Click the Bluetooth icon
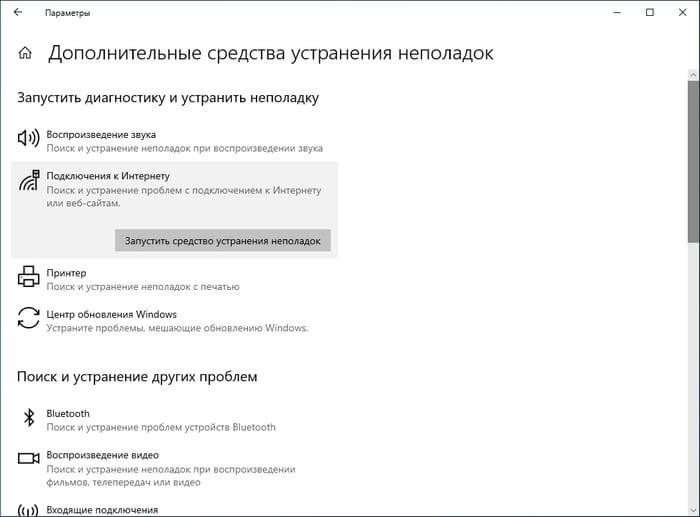Screen dimensions: 700x517 click(x=29, y=419)
